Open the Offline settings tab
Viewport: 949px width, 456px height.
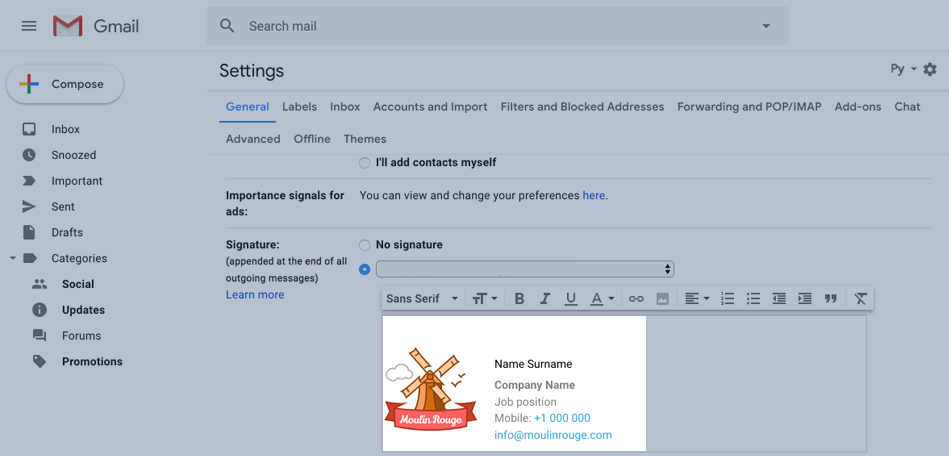click(312, 139)
